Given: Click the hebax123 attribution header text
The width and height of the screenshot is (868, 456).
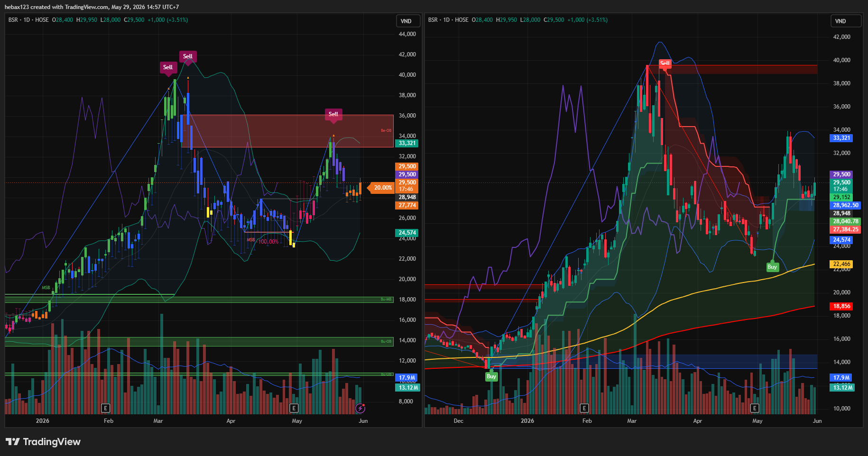Looking at the screenshot, I should tap(92, 7).
